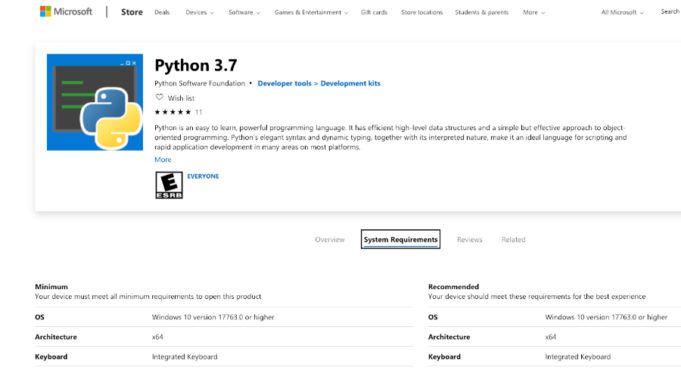Click the Microsoft logo

[66, 12]
